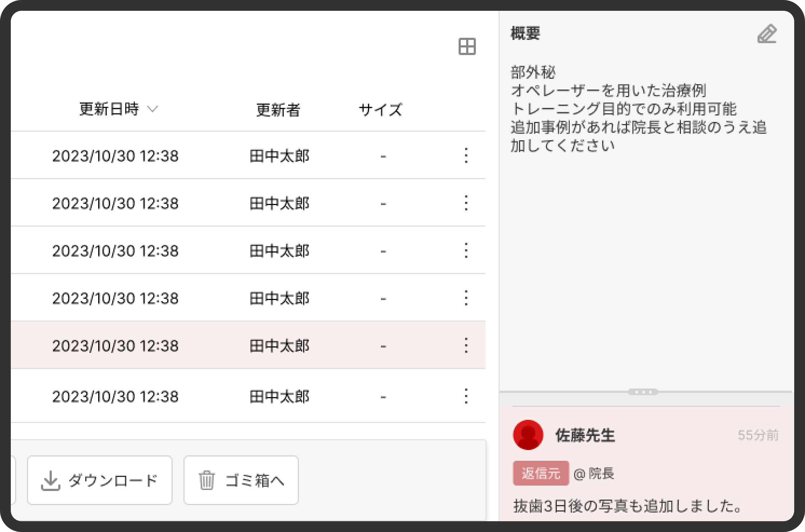Toggle sort order on 更新日時 chevron
Viewport: 805px width, 532px height.
(x=153, y=109)
